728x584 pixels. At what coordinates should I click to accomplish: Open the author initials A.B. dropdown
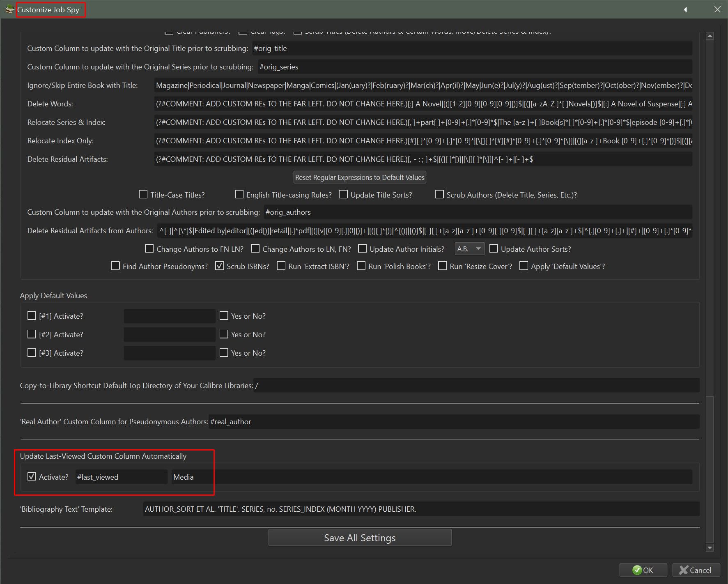coord(469,249)
